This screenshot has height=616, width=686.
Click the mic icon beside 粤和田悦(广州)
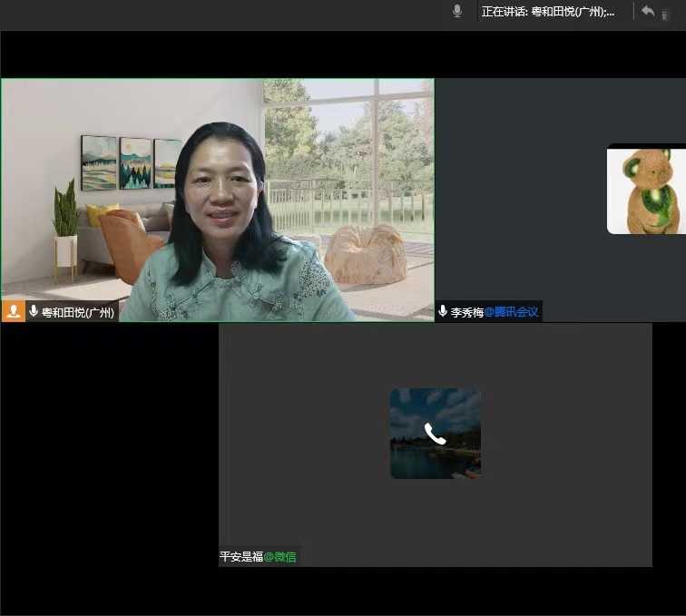(34, 311)
